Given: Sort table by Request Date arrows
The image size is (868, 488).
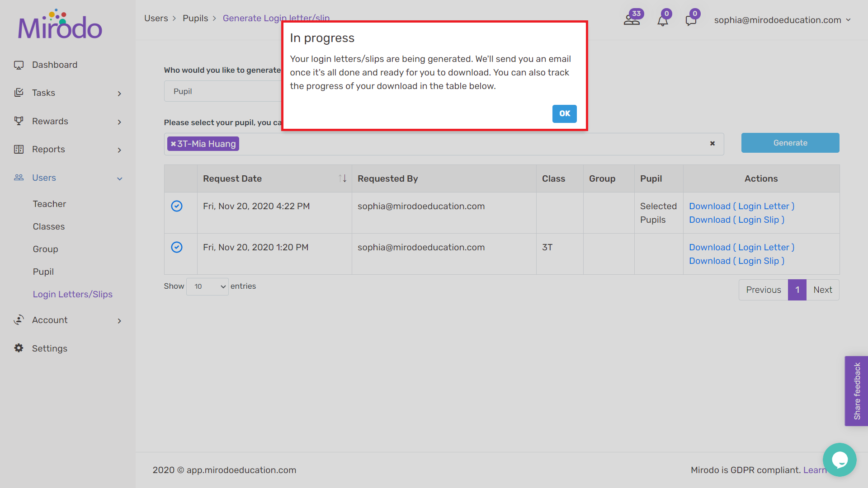Looking at the screenshot, I should [x=343, y=178].
